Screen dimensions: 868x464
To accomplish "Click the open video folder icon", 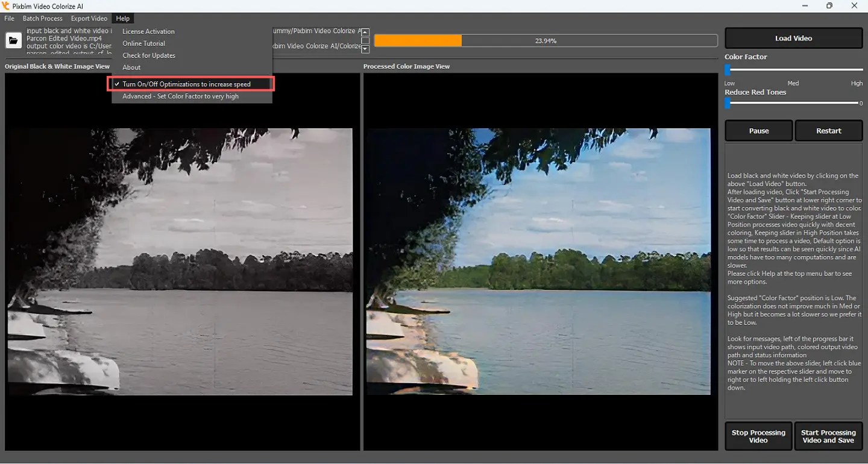I will point(13,40).
